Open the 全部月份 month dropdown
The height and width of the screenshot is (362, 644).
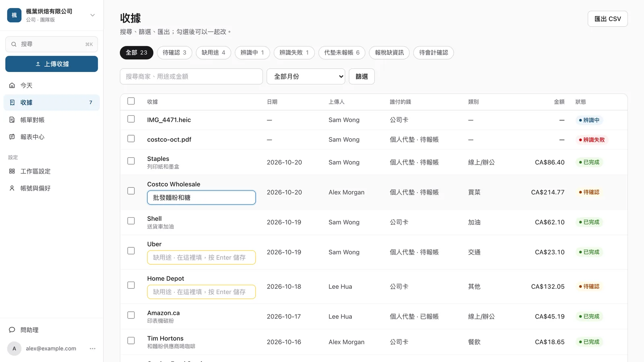pyautogui.click(x=306, y=76)
